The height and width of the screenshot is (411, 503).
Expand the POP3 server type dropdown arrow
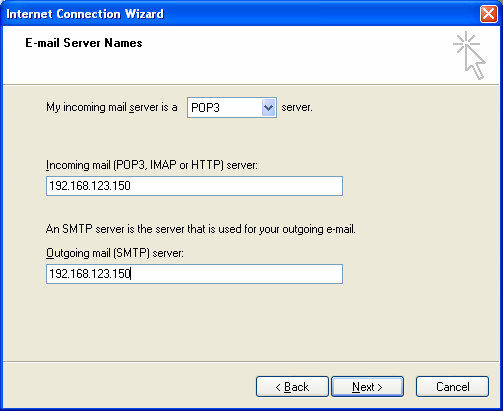click(x=269, y=108)
